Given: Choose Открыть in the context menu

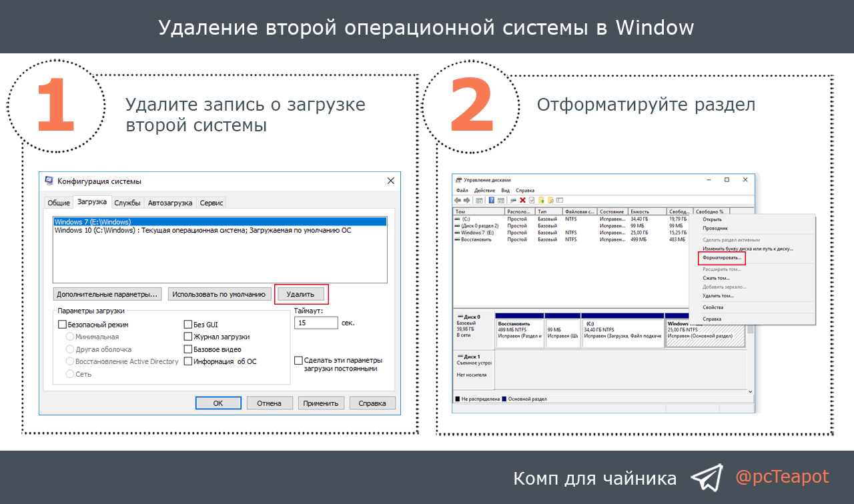Looking at the screenshot, I should point(712,219).
